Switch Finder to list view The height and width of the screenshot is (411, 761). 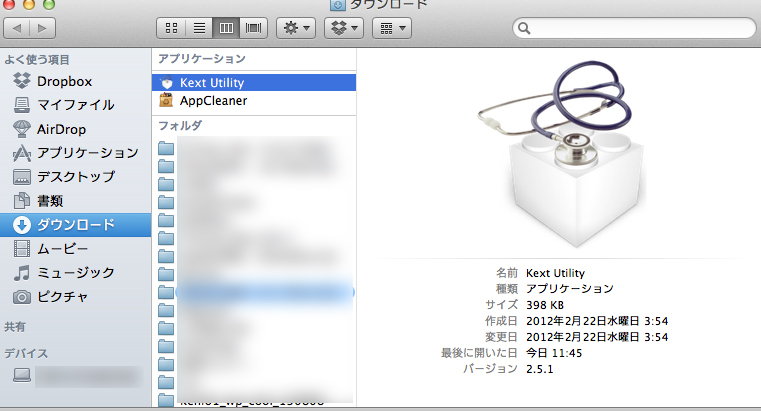[x=199, y=28]
